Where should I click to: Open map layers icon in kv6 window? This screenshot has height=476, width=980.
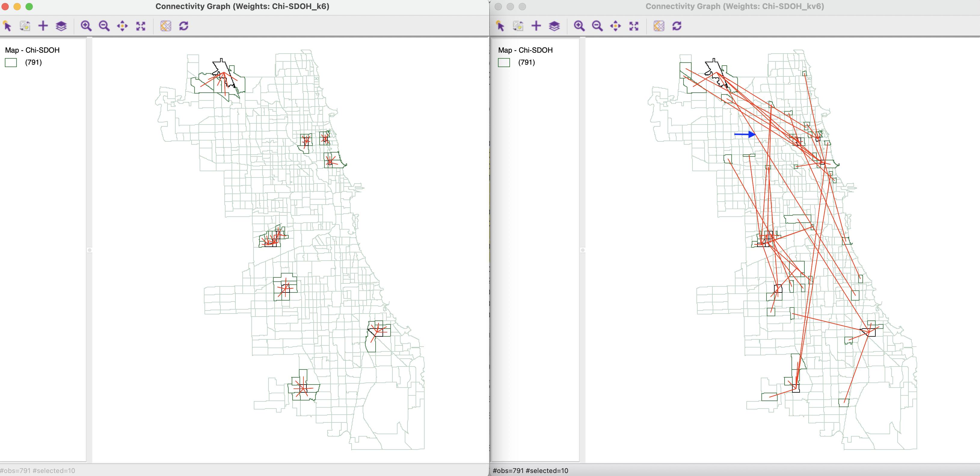tap(554, 26)
